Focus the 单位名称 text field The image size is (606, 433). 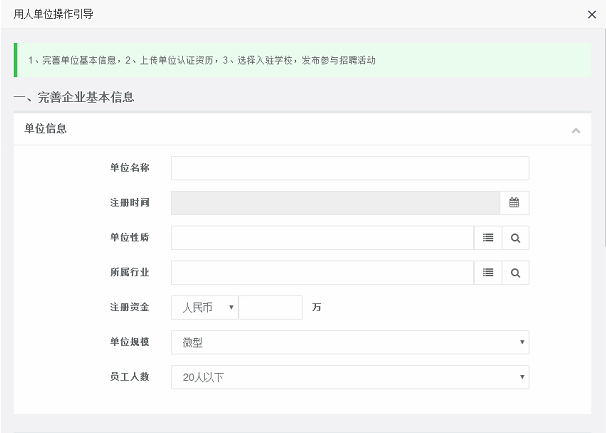click(350, 168)
